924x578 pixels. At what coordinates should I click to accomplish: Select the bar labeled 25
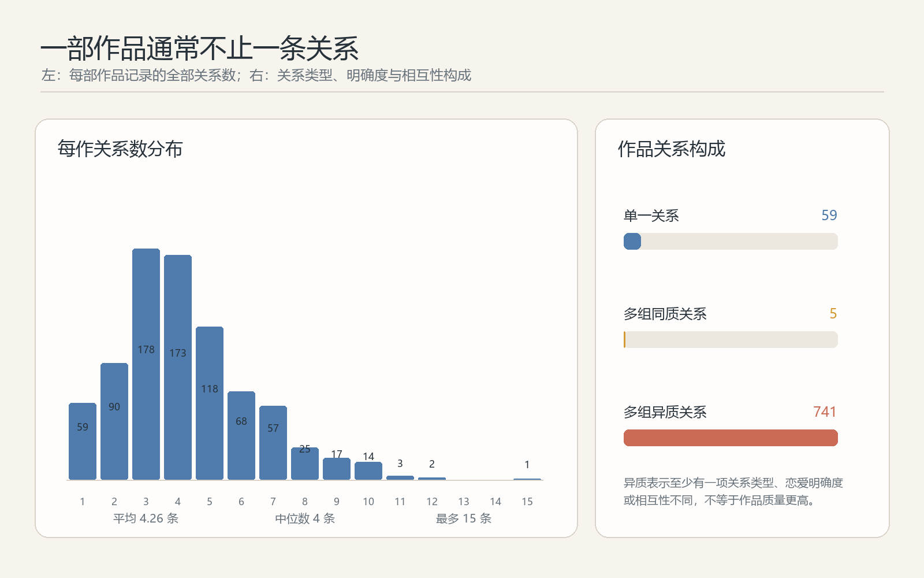click(305, 464)
